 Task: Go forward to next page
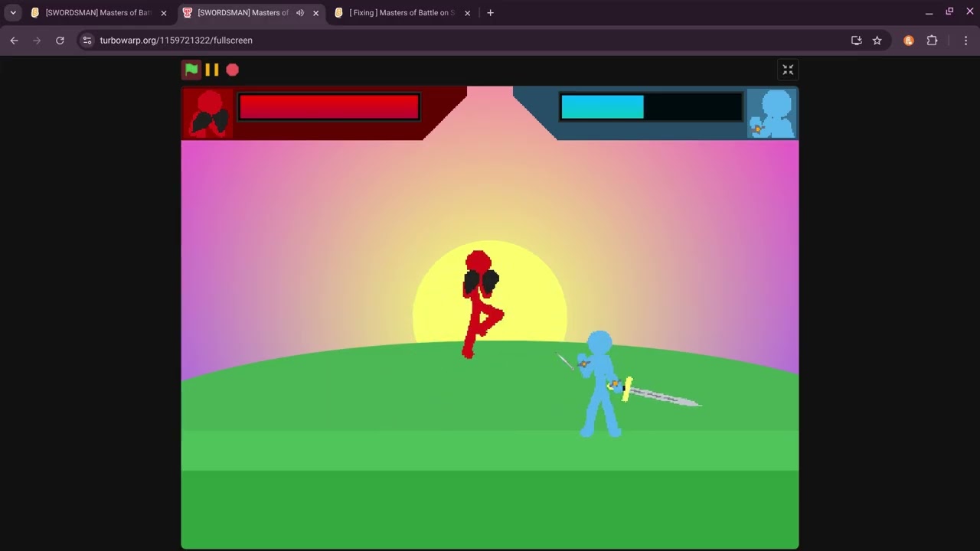pos(37,41)
